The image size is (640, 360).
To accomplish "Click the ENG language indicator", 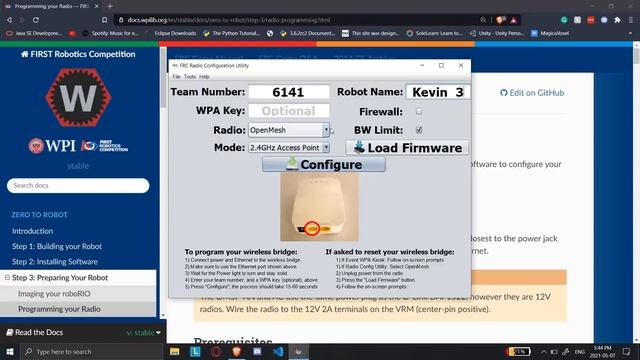I will click(580, 351).
